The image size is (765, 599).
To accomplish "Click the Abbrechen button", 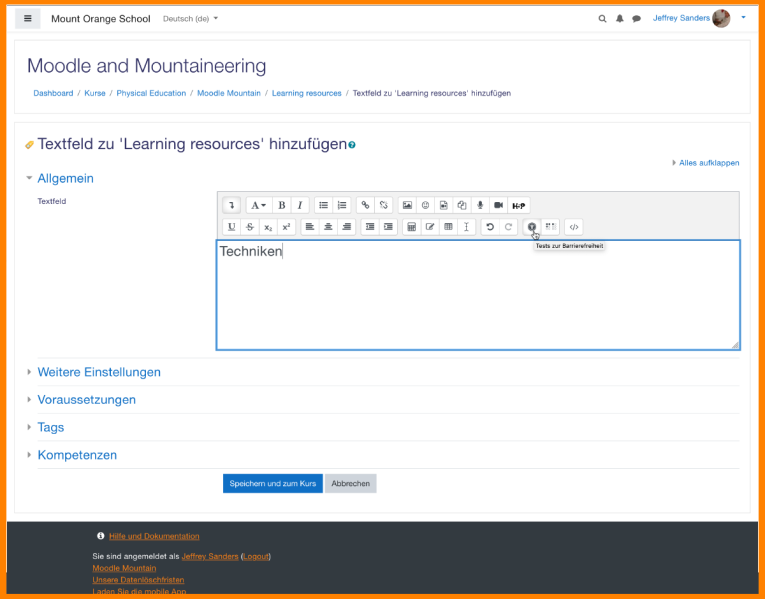I will click(x=351, y=483).
